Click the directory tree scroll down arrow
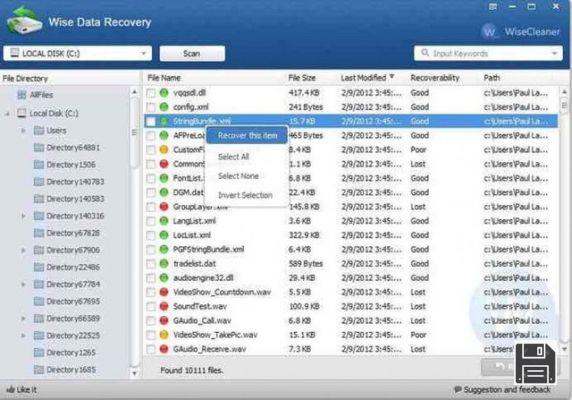The image size is (572, 400). point(134,373)
